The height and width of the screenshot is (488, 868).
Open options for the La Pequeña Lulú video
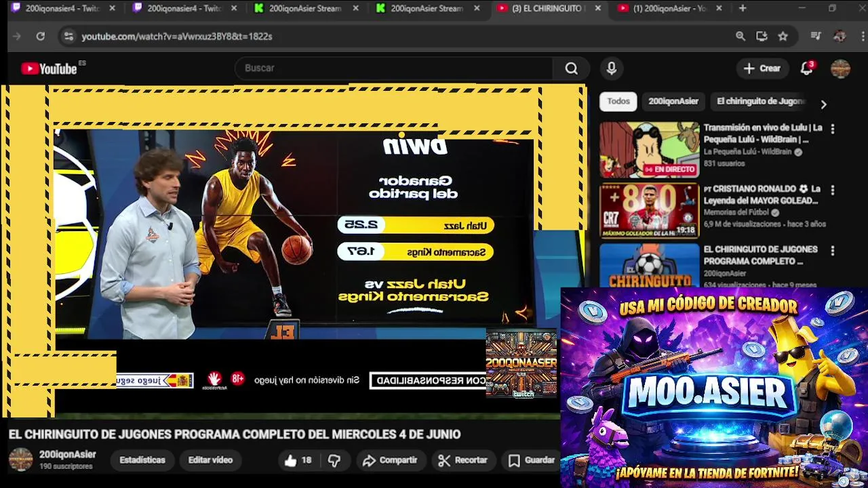coord(833,129)
